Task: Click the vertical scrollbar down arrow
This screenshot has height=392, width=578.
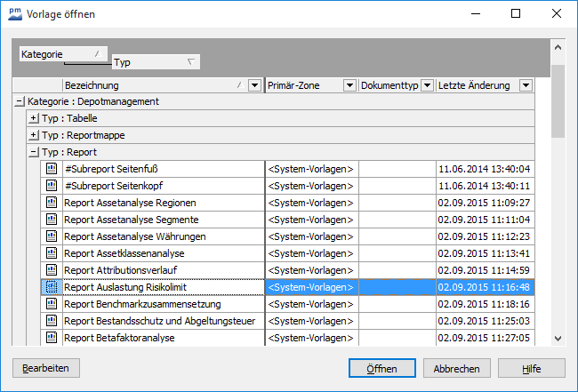Action: 558,337
